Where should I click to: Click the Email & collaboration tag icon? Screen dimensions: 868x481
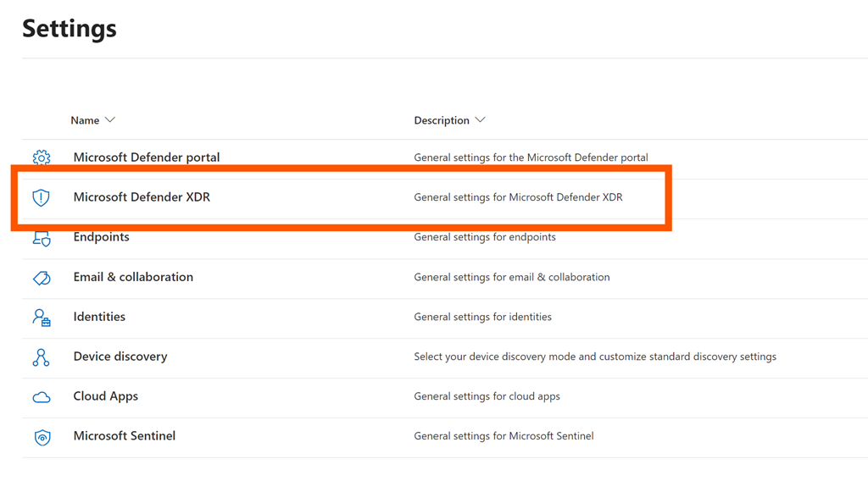click(x=41, y=278)
